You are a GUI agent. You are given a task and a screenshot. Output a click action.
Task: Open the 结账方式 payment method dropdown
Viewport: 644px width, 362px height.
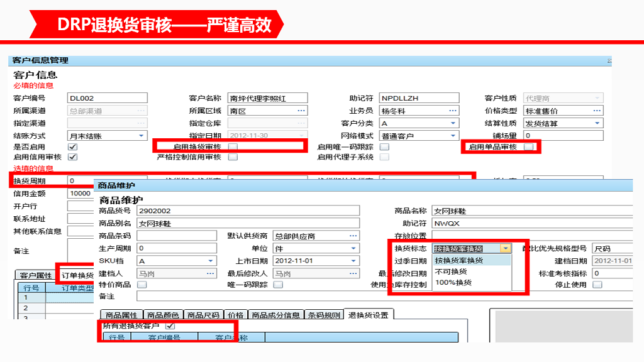[x=142, y=135]
